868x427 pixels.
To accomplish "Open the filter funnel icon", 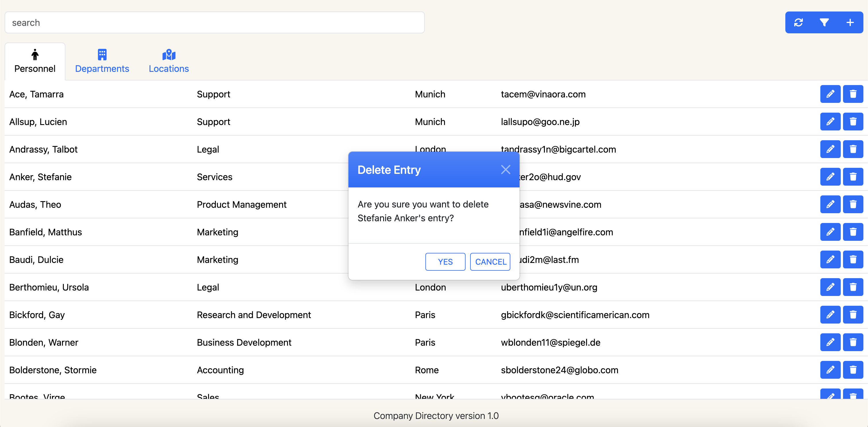I will coord(824,23).
